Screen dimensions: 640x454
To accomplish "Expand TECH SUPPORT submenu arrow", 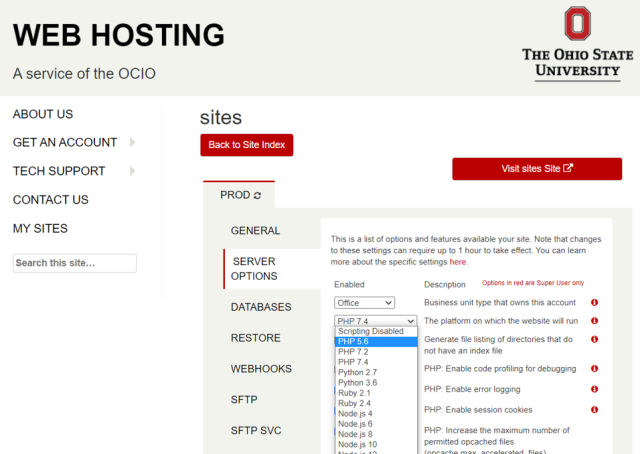I will pos(132,171).
